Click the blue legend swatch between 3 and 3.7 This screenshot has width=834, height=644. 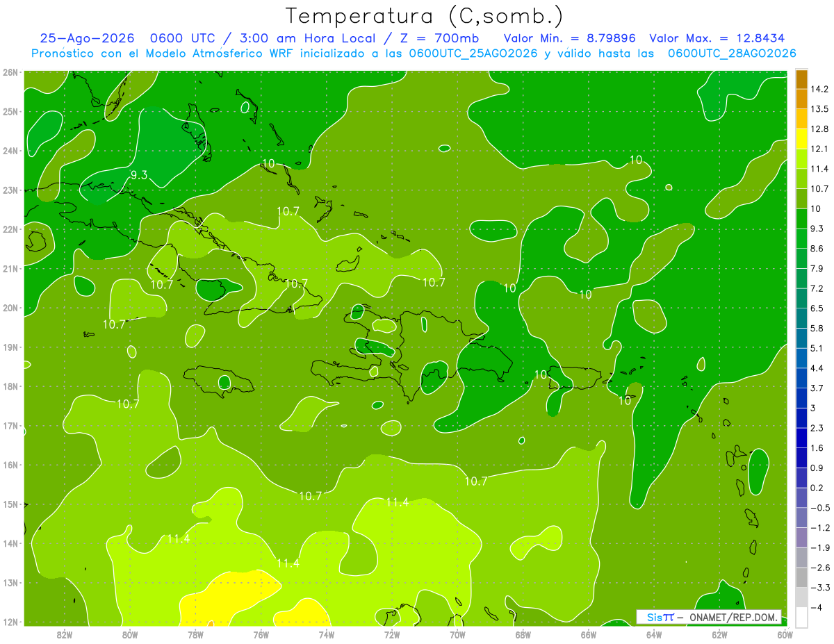click(x=801, y=397)
